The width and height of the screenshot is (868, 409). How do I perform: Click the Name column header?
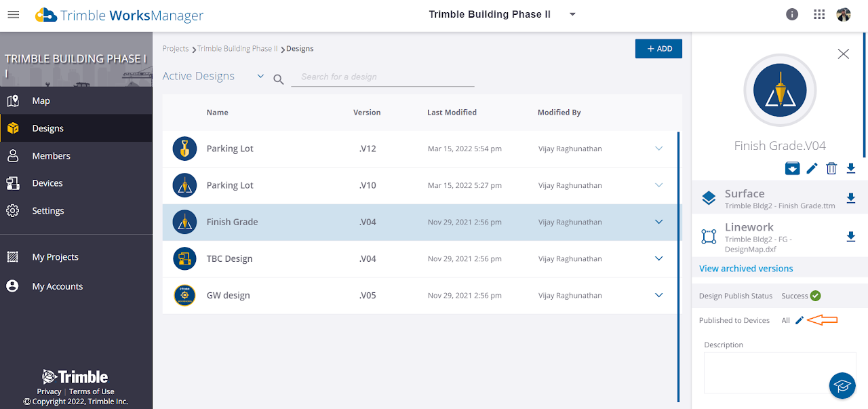(218, 113)
